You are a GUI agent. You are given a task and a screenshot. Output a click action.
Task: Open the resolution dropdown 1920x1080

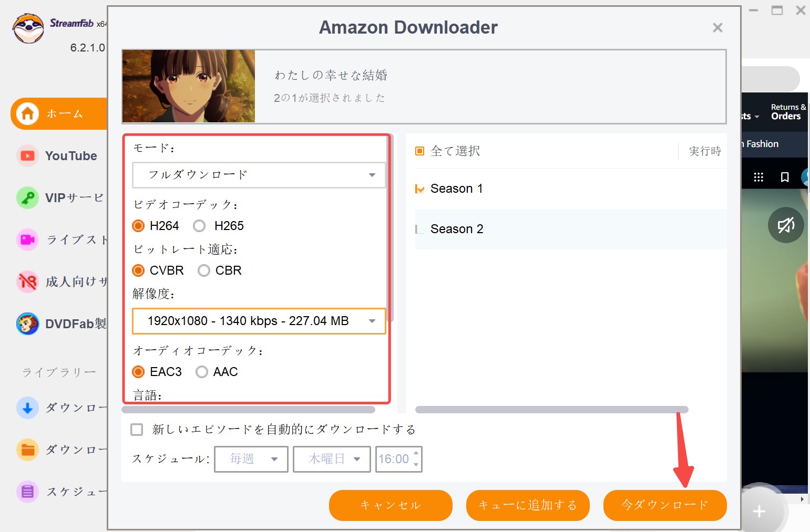click(x=259, y=321)
